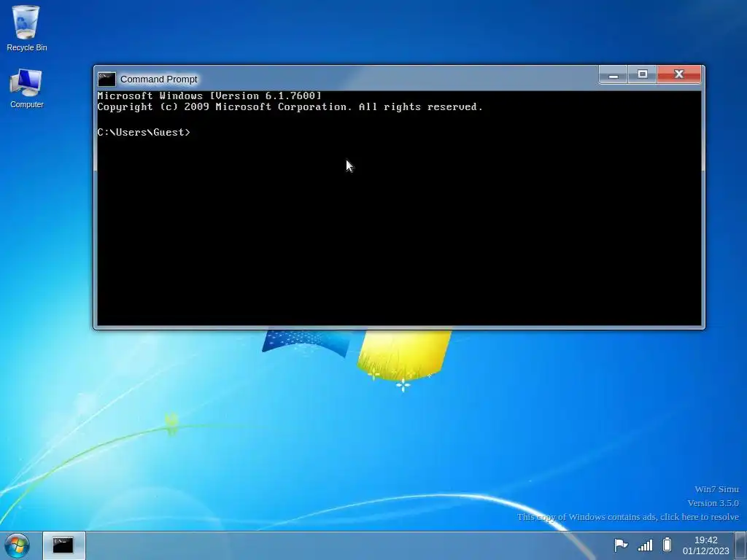Select the 'Win7 Simu' watermark label
This screenshot has height=560, width=747.
click(x=716, y=489)
